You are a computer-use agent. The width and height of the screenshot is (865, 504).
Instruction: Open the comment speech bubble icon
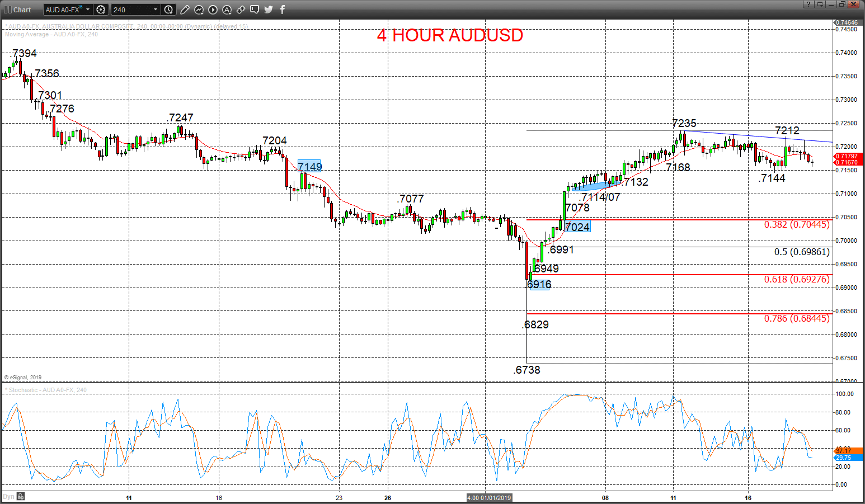pos(255,10)
